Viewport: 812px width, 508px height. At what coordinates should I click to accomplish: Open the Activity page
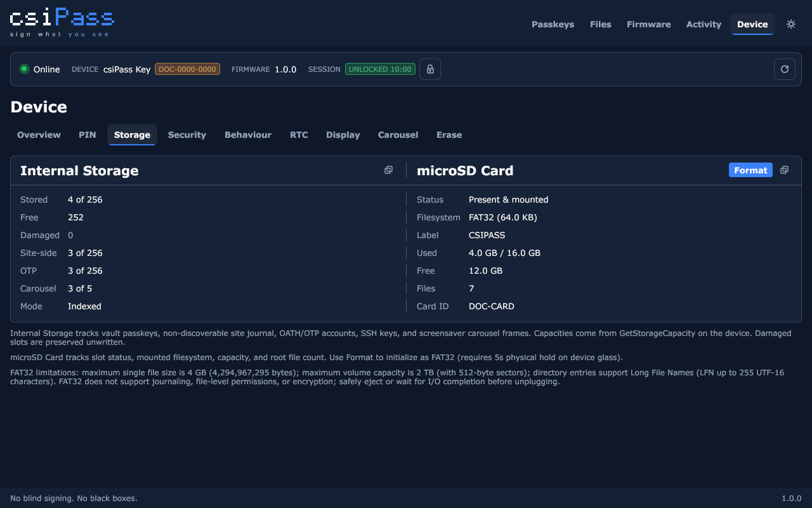[704, 24]
